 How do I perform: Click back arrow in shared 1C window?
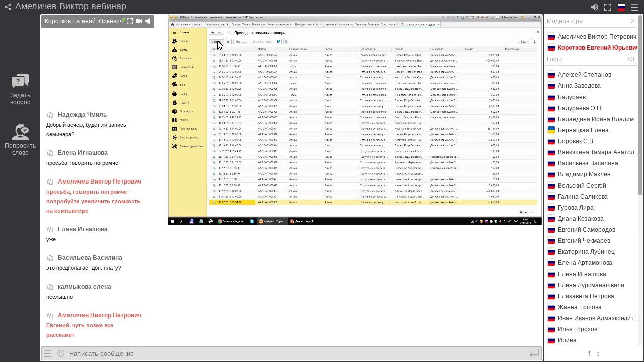click(x=213, y=33)
